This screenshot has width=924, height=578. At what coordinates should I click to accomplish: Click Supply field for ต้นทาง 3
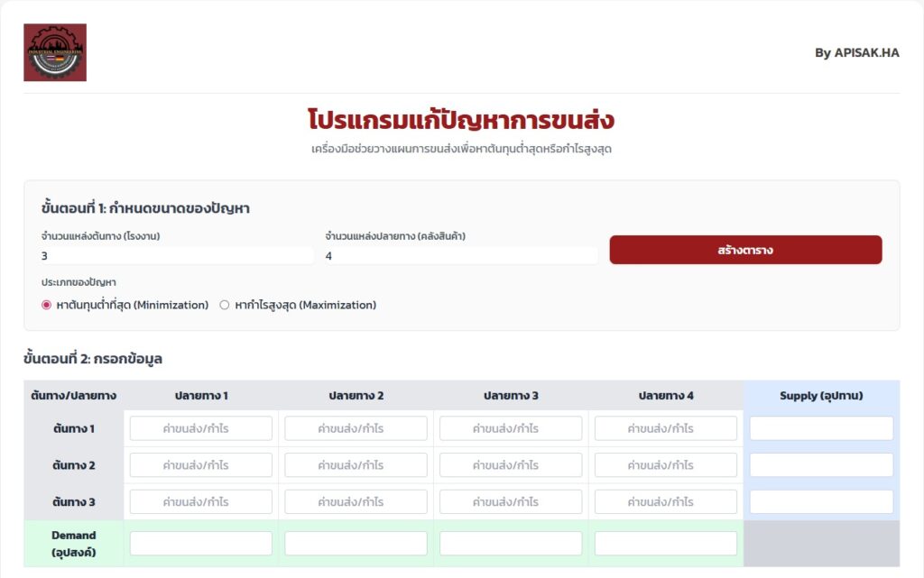(x=821, y=502)
